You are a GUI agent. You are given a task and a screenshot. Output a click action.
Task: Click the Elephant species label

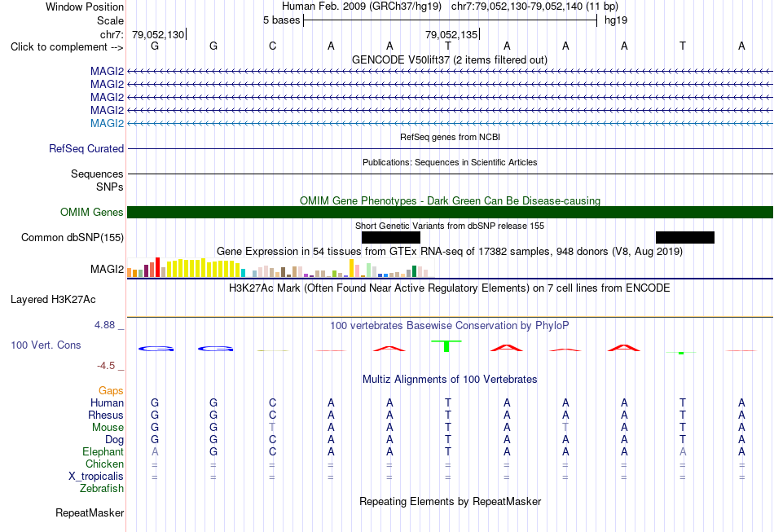click(x=103, y=451)
